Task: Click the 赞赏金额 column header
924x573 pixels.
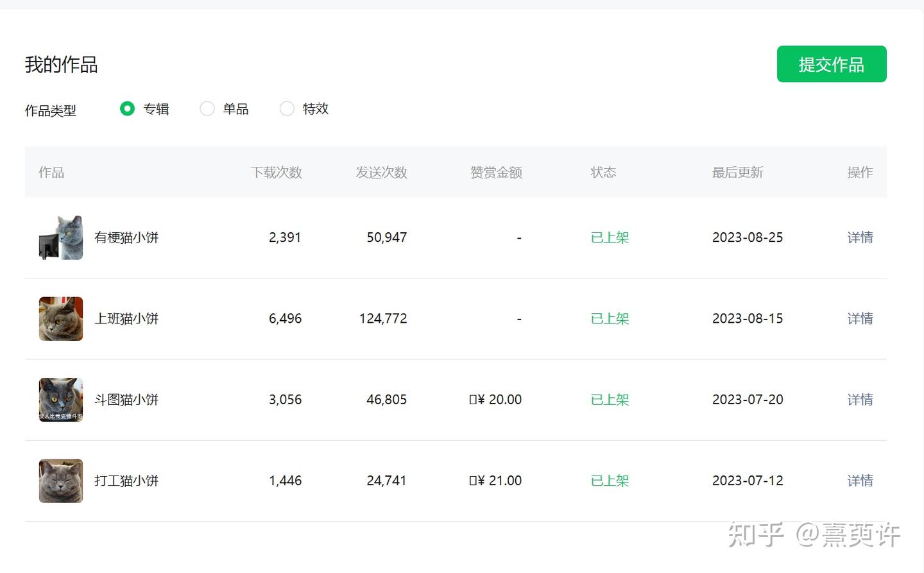Action: tap(496, 173)
